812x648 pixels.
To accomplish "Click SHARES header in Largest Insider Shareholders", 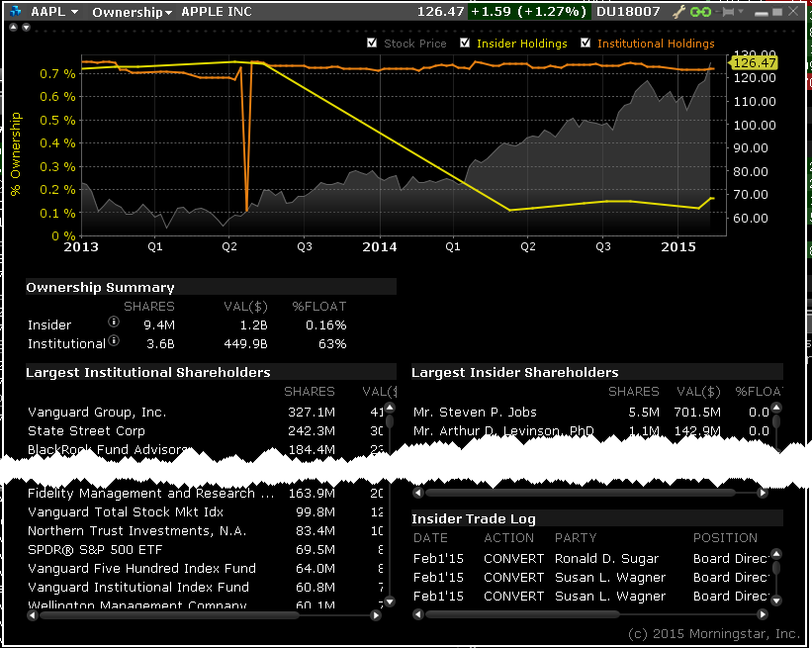I will pos(633,391).
